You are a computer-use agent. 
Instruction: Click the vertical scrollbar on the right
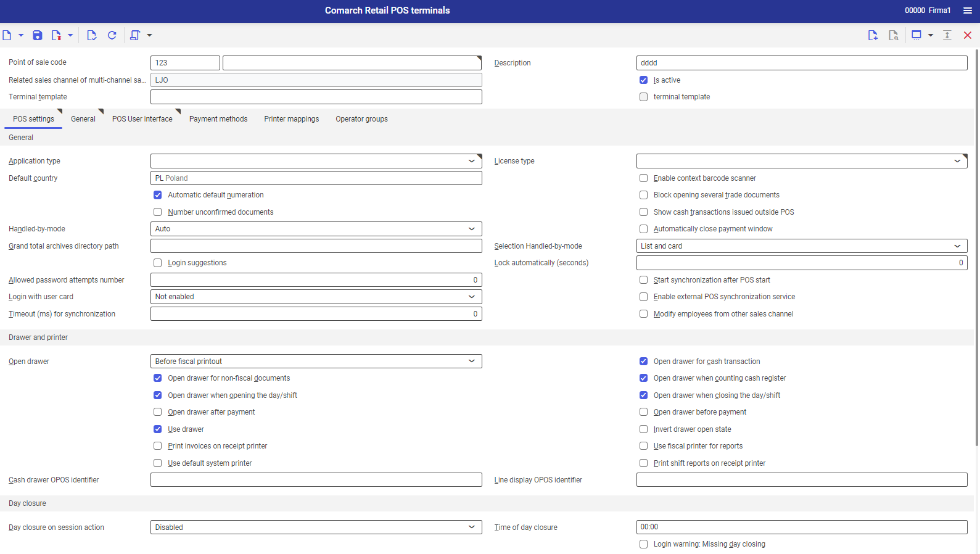point(977,247)
